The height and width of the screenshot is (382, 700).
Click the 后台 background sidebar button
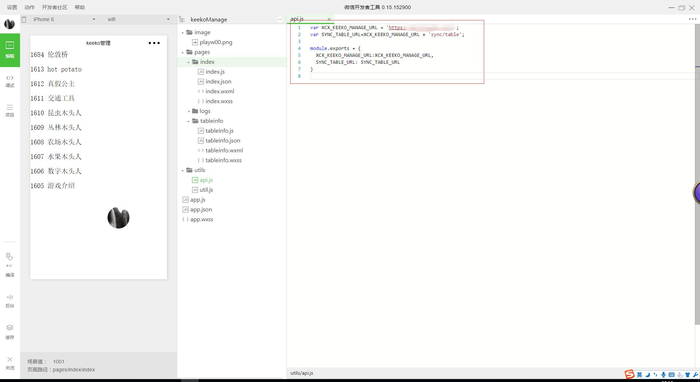[10, 301]
